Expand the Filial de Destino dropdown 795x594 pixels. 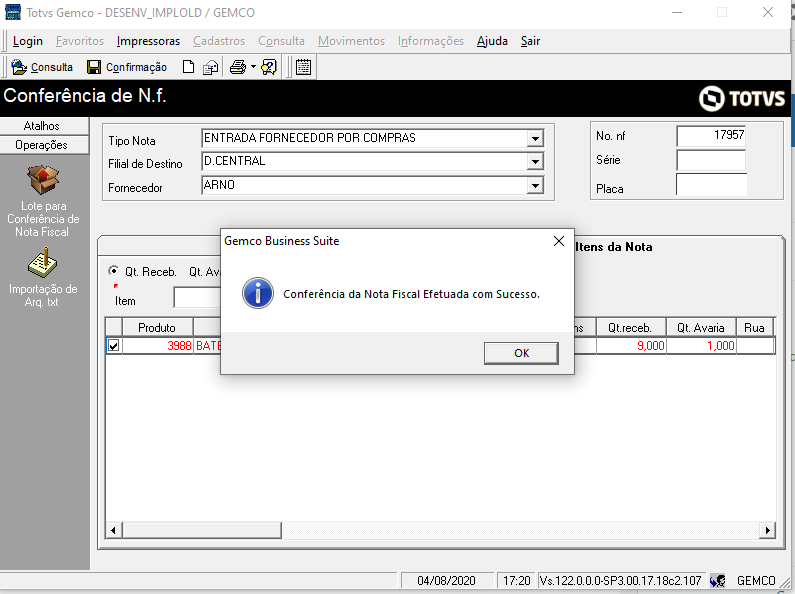click(535, 162)
